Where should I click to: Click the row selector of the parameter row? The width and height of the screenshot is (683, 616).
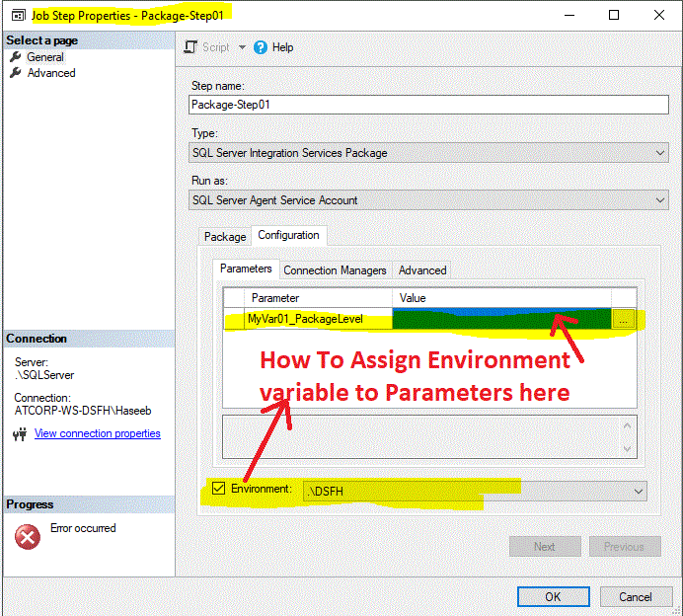[x=234, y=319]
